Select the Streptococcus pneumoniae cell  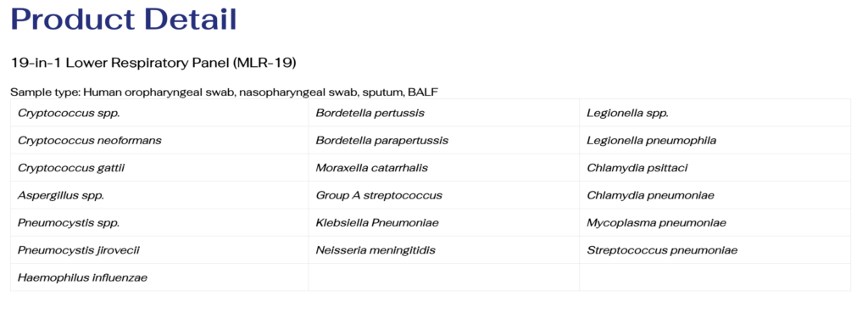[x=715, y=250]
